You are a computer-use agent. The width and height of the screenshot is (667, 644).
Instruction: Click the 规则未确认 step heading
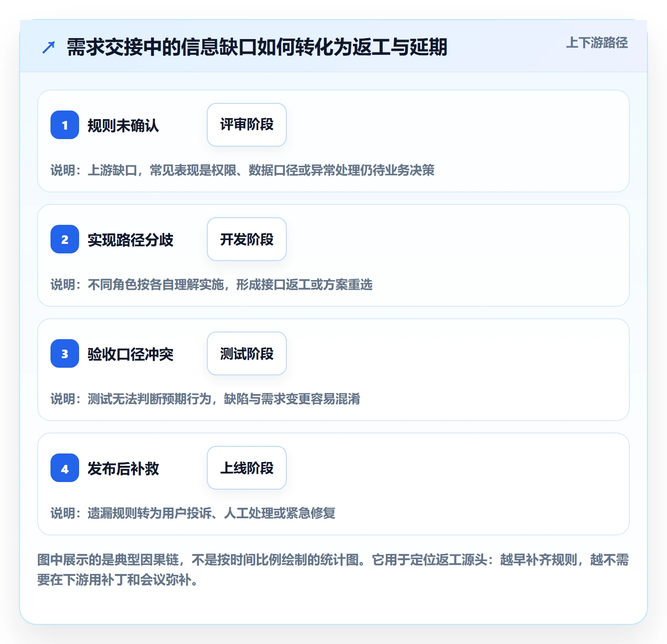pyautogui.click(x=123, y=126)
